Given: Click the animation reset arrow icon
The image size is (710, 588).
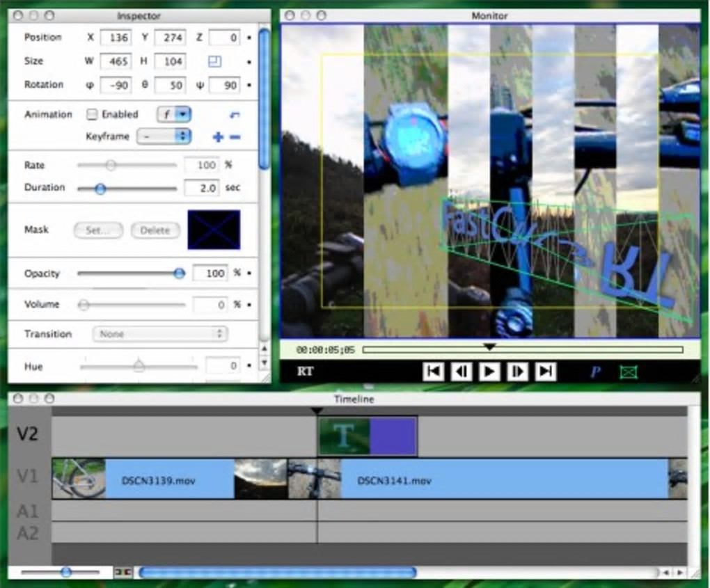Looking at the screenshot, I should pos(235,115).
